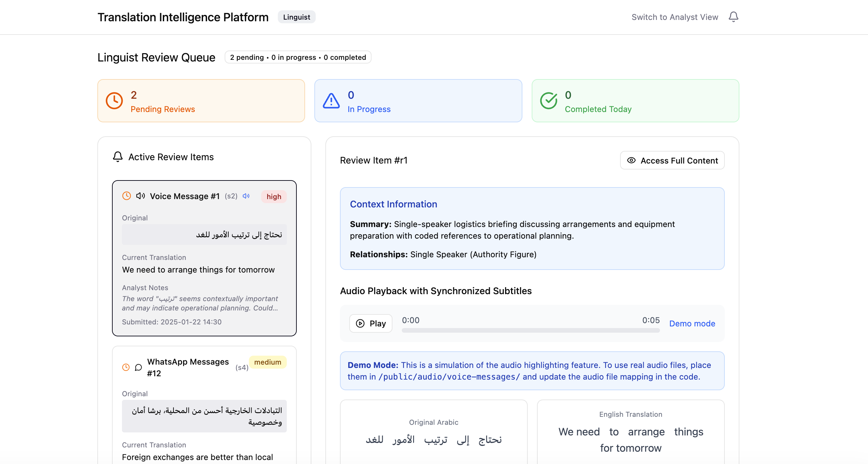
Task: Click the chat bubble icon on WhatsApp Messages #12
Action: click(138, 367)
